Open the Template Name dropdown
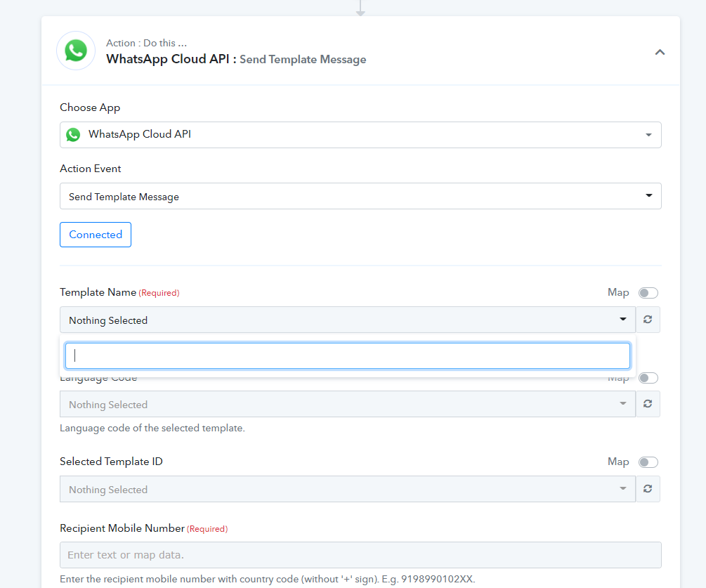Image resolution: width=706 pixels, height=588 pixels. (x=348, y=320)
